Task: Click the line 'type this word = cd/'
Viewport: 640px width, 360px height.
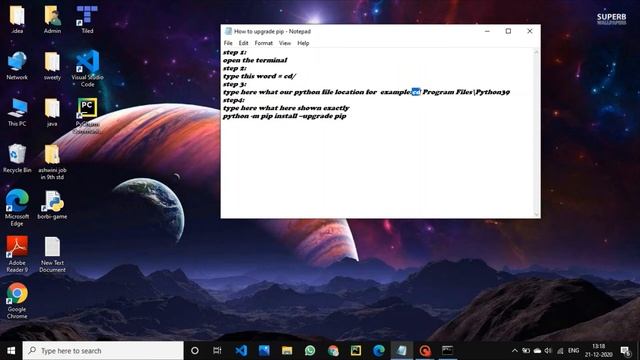Action: [x=259, y=76]
